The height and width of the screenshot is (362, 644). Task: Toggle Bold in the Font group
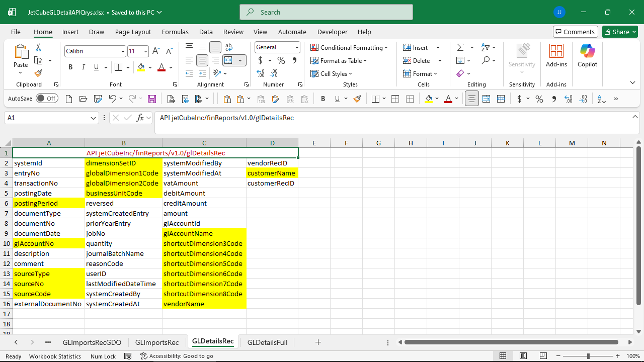pyautogui.click(x=70, y=67)
